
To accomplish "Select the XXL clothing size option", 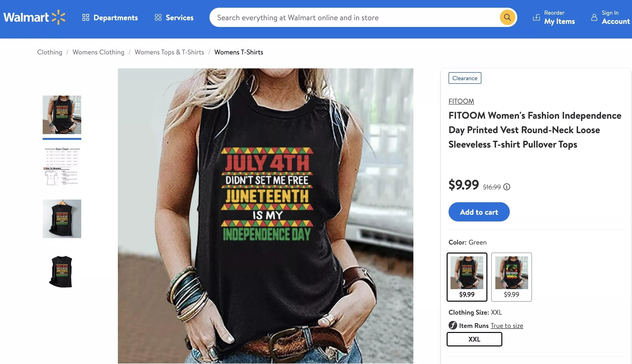I will (x=474, y=339).
